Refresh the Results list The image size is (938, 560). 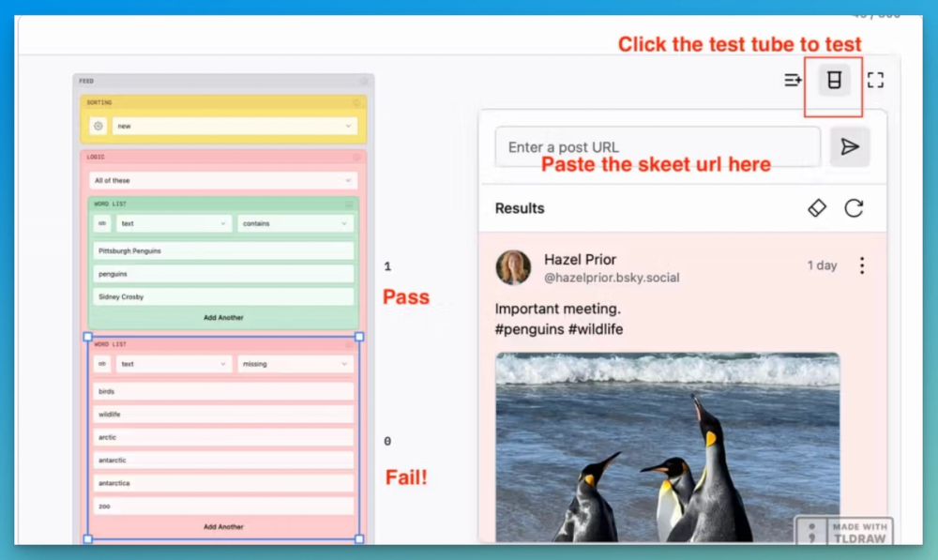[x=854, y=208]
